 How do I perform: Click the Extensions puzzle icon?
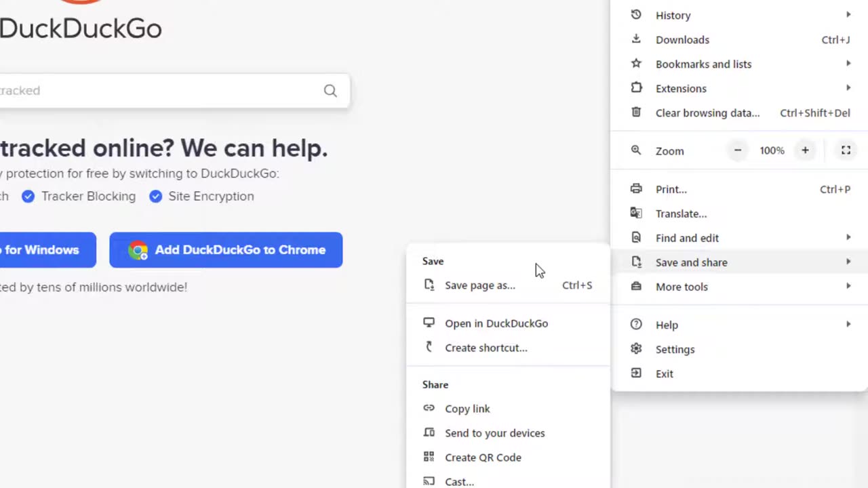(636, 88)
